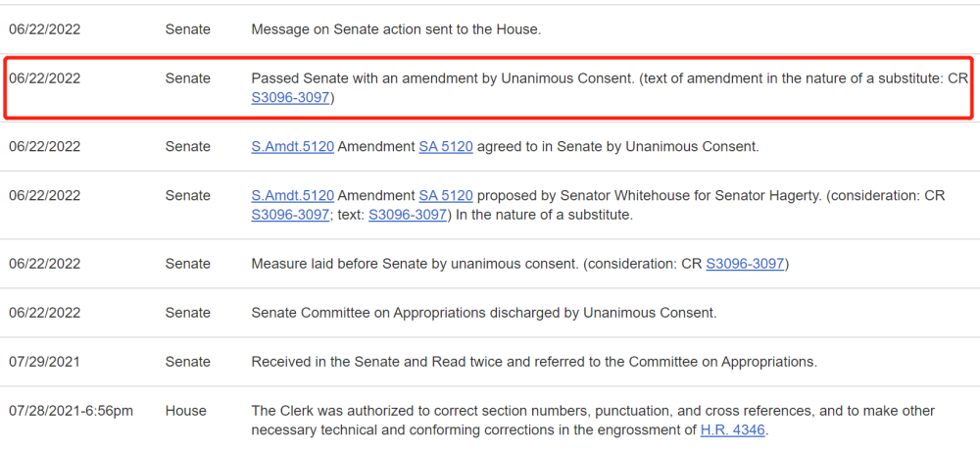Open S.Amdt.5120 link in the Whitehouse proposal row
This screenshot has height=452, width=980.
tap(292, 195)
